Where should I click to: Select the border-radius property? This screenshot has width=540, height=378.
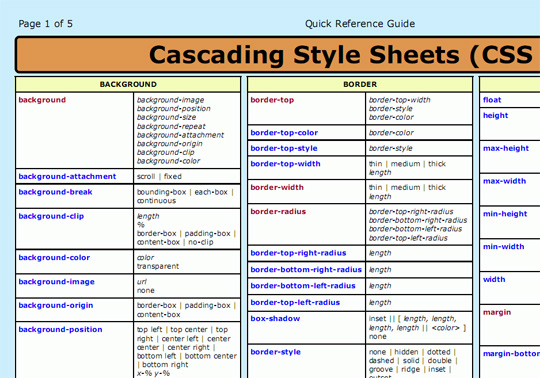click(x=278, y=211)
